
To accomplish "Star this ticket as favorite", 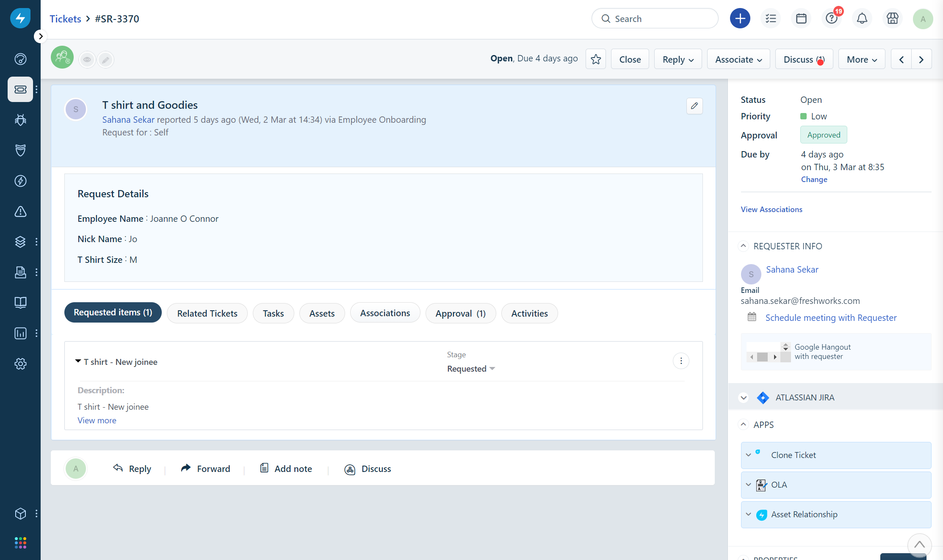I will tap(595, 59).
